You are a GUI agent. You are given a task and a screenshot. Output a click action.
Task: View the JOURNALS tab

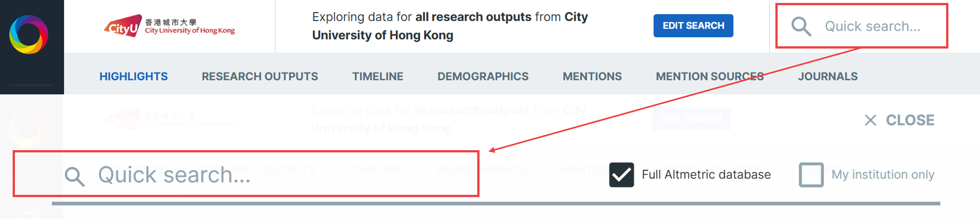[x=828, y=76]
